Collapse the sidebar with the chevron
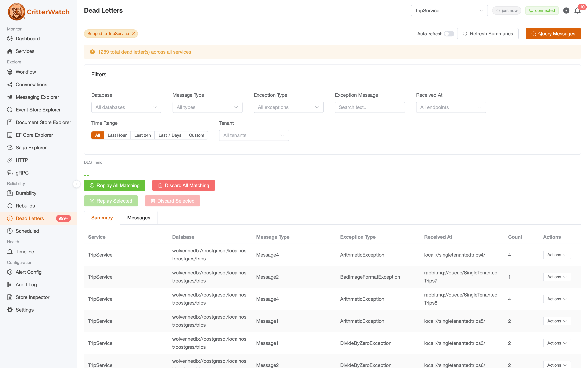Image resolution: width=588 pixels, height=368 pixels. coord(76,184)
